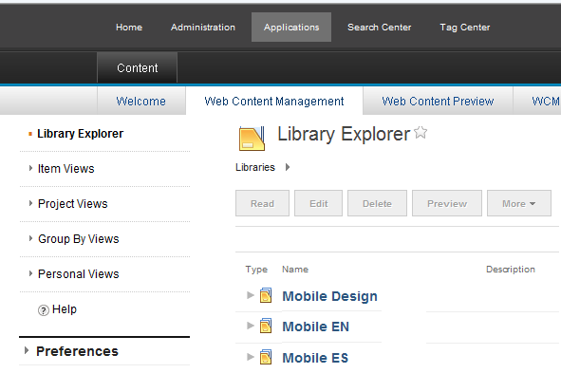Click the Library Explorer folder icon
Image resolution: width=561 pixels, height=392 pixels.
click(252, 138)
